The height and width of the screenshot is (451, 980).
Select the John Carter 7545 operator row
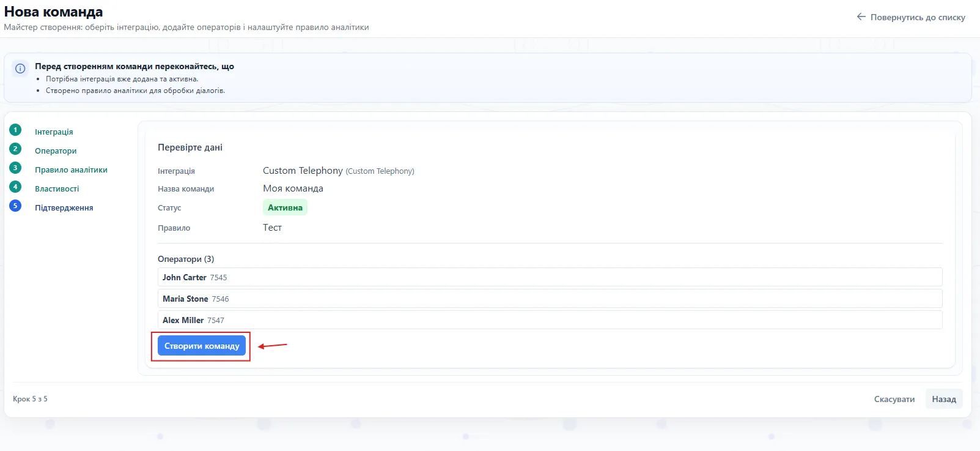(x=550, y=277)
